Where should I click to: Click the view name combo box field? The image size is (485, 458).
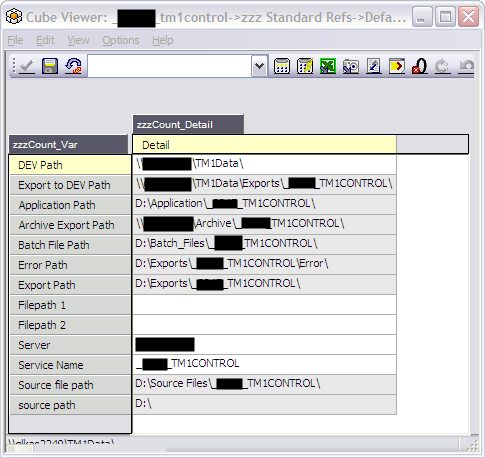170,66
